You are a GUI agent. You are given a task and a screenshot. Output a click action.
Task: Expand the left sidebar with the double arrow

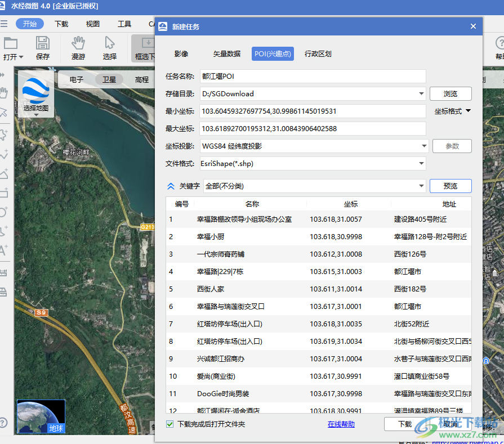click(x=3, y=75)
